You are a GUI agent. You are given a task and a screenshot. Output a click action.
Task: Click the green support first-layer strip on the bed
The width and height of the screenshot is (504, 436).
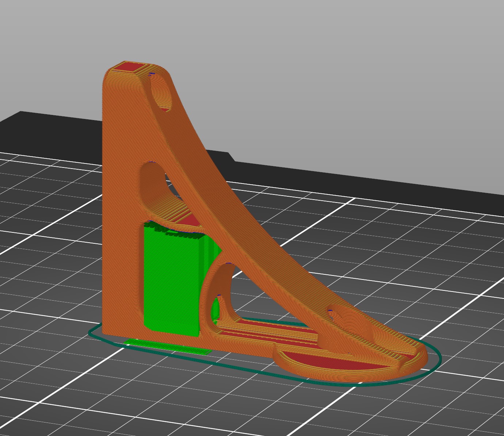(168, 347)
